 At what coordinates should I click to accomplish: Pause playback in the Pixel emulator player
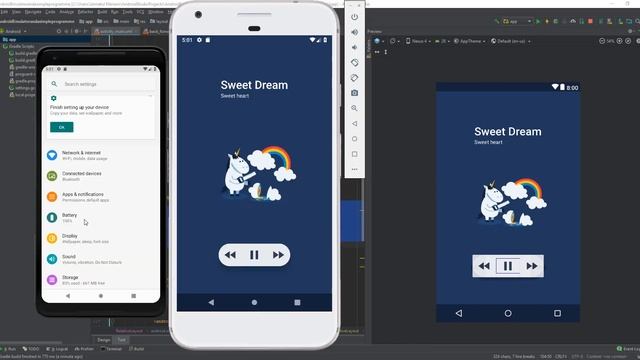254,255
